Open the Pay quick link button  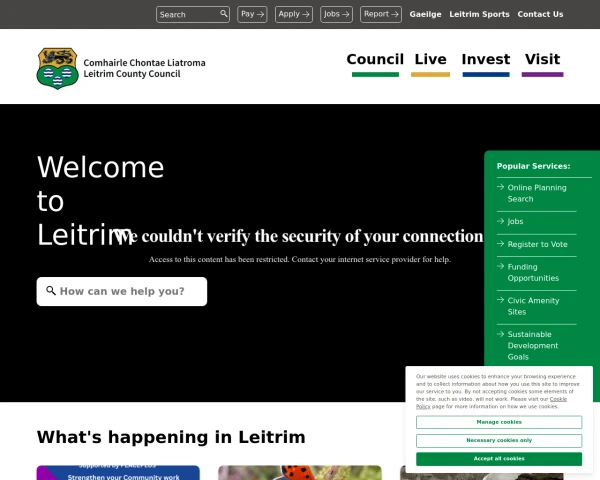click(x=252, y=14)
